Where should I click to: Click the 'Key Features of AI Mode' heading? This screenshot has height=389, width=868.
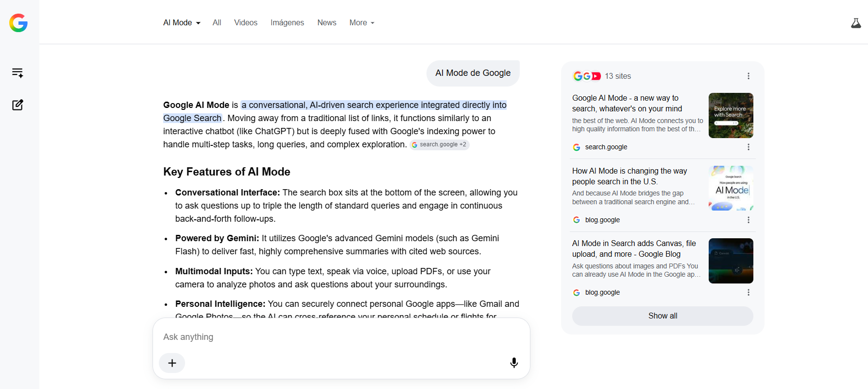tap(227, 172)
